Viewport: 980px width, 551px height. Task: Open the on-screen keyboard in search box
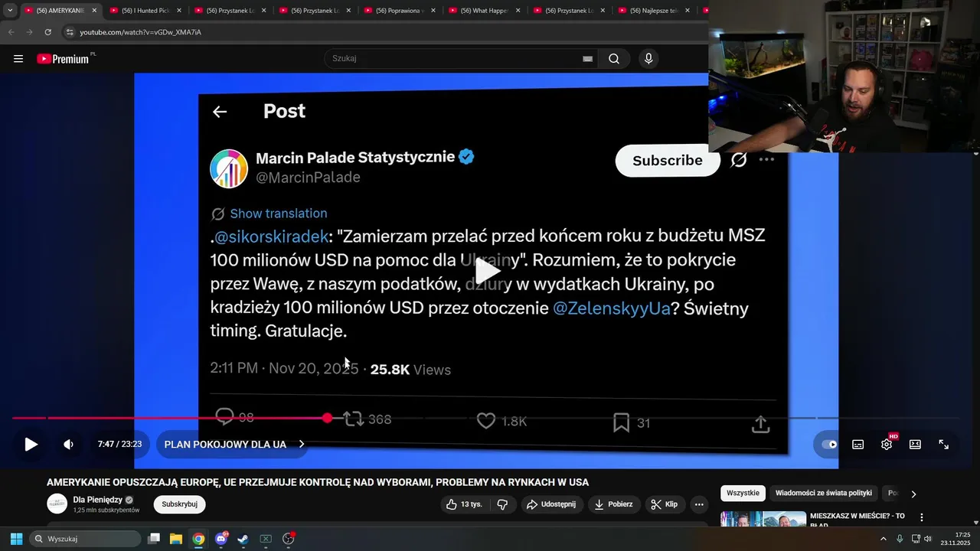click(x=587, y=59)
